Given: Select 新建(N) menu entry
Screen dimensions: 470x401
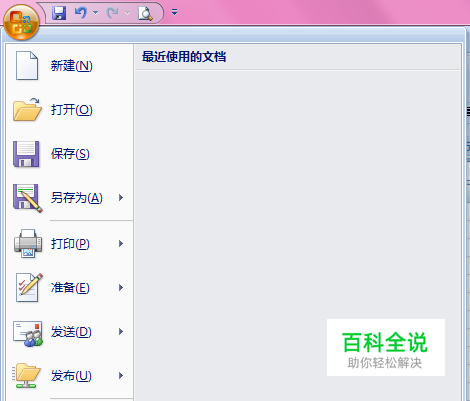Looking at the screenshot, I should pyautogui.click(x=71, y=66).
